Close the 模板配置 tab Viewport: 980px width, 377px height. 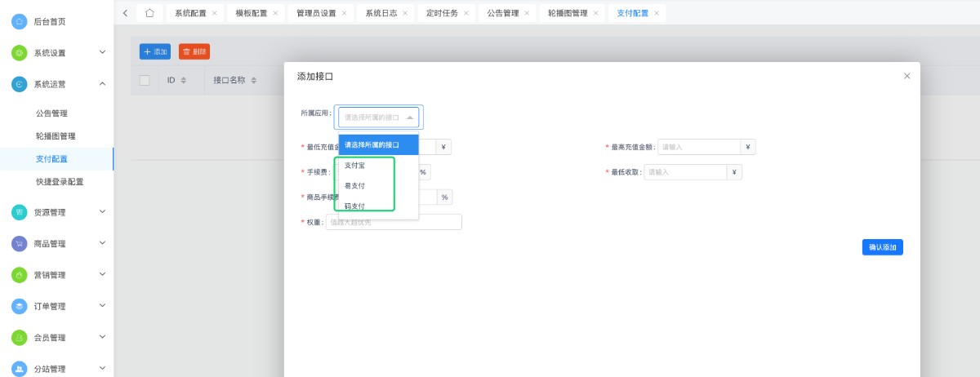275,13
